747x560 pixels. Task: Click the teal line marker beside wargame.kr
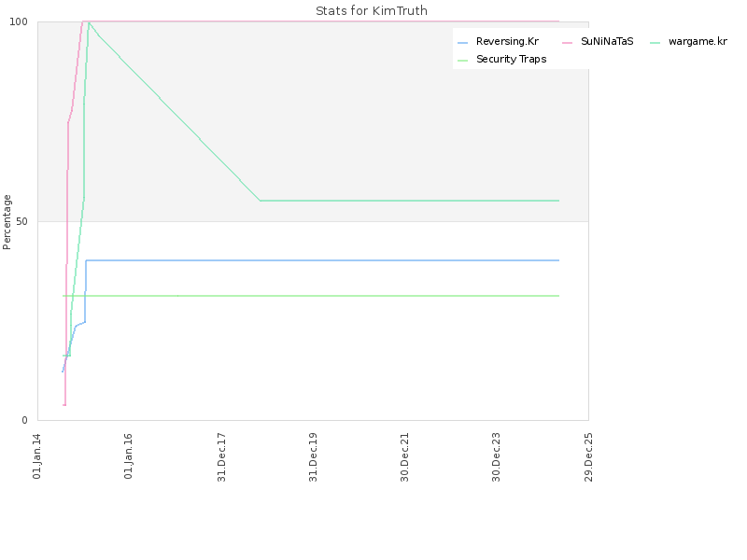[x=655, y=43]
